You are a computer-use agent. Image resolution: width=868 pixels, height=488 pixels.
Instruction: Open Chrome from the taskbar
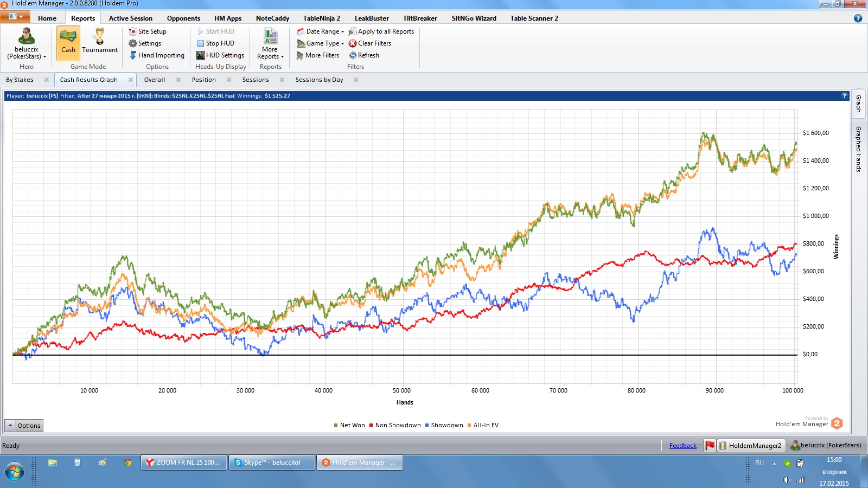pos(127,463)
